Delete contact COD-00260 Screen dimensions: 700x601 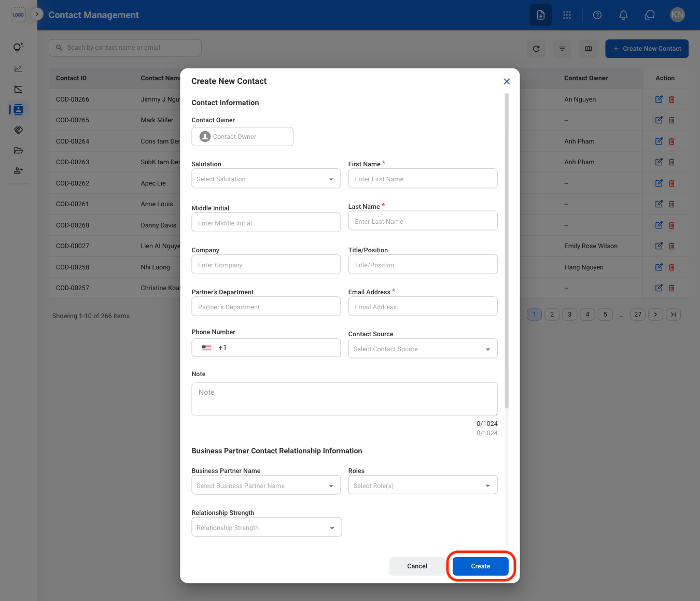[x=671, y=225]
